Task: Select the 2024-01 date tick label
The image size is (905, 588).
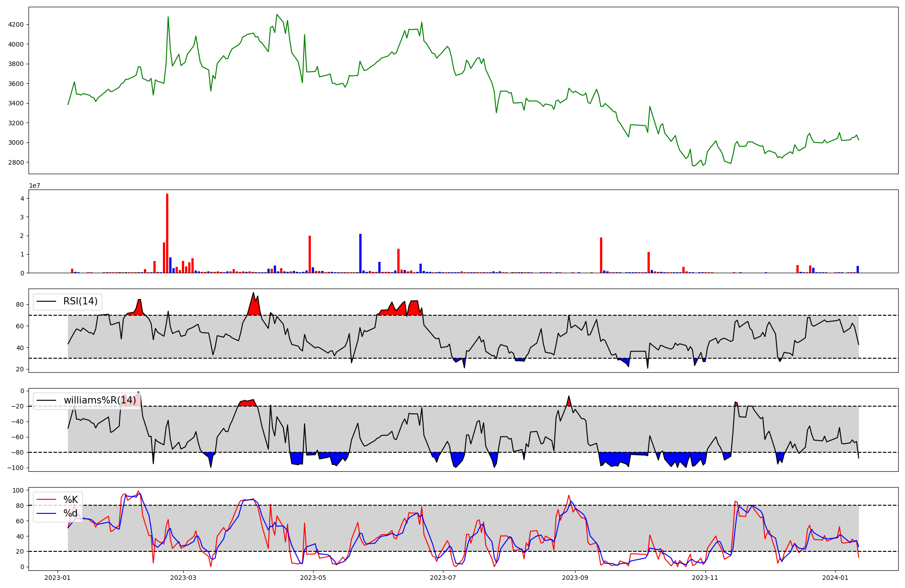Action: pos(835,577)
